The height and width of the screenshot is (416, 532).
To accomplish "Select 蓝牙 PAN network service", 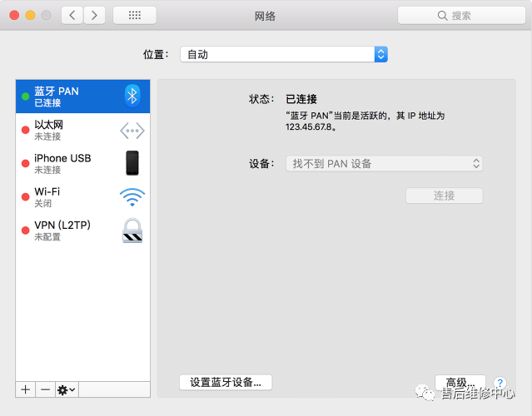I will tap(82, 97).
